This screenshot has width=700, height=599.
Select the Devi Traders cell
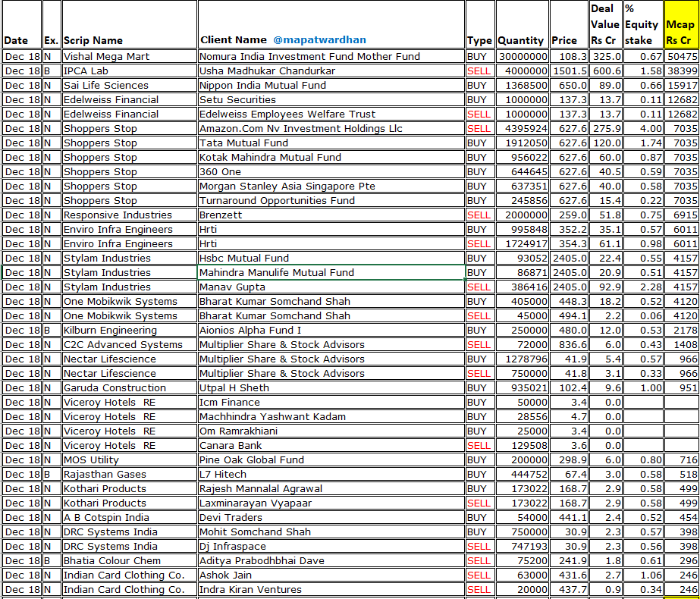331,518
